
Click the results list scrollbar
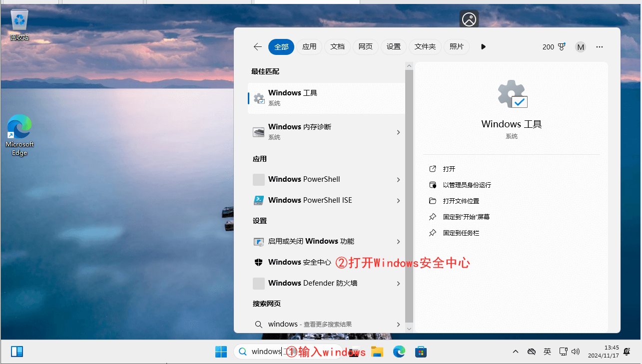tap(409, 196)
